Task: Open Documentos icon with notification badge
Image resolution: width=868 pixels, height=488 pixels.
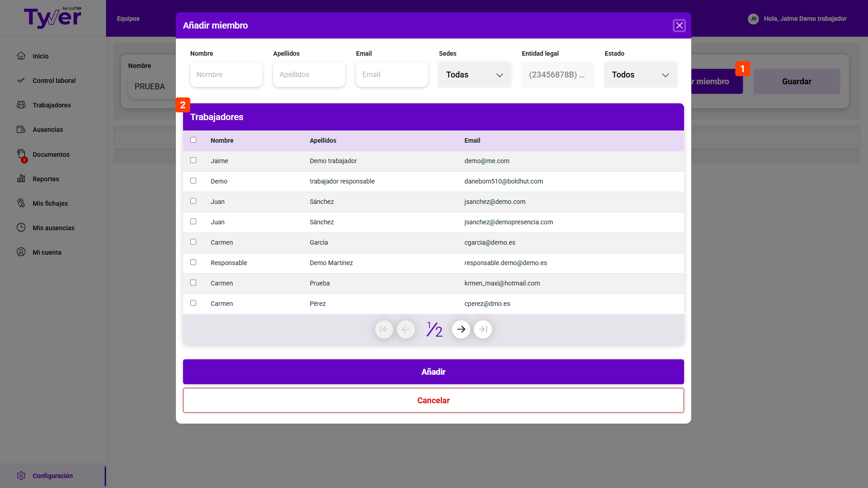Action: pyautogui.click(x=21, y=155)
